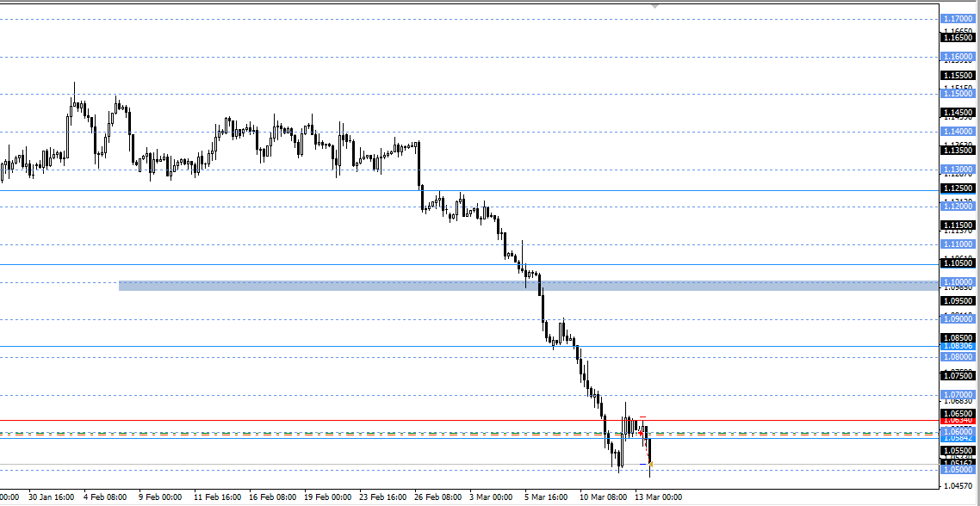Click the 1.14000 price label
Image resolution: width=980 pixels, height=506 pixels.
pos(958,132)
